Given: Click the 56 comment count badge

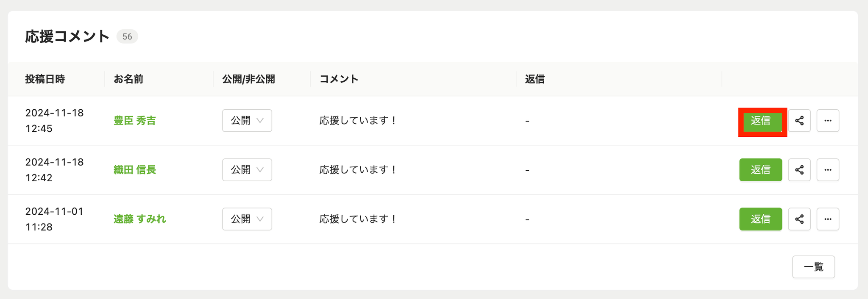Looking at the screenshot, I should click(127, 36).
